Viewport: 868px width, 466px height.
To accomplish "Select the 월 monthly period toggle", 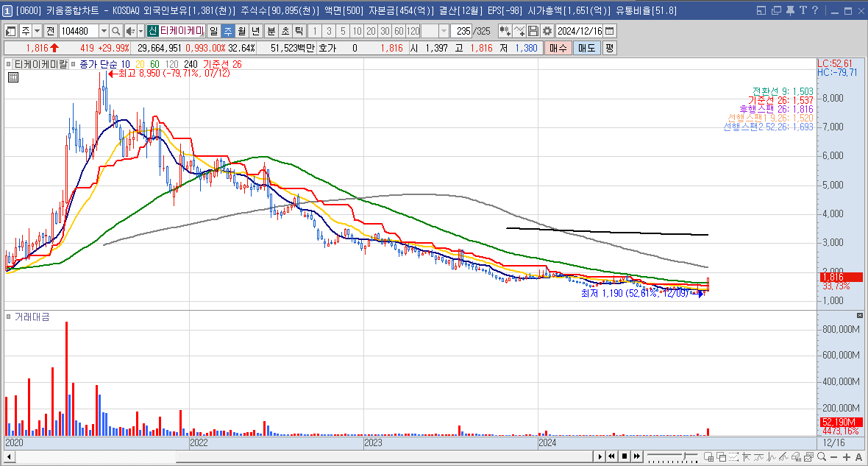I will click(x=241, y=31).
